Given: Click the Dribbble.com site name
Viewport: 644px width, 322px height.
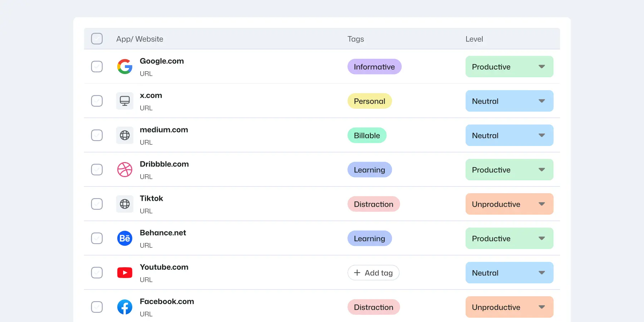Looking at the screenshot, I should 164,164.
